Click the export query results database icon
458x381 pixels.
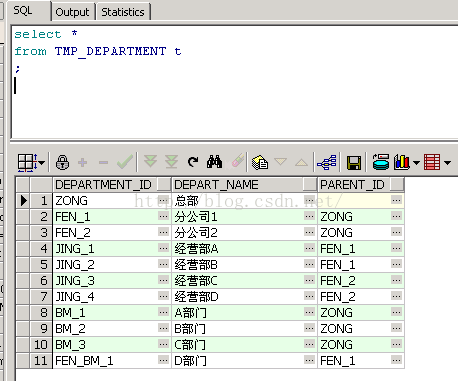click(x=381, y=162)
